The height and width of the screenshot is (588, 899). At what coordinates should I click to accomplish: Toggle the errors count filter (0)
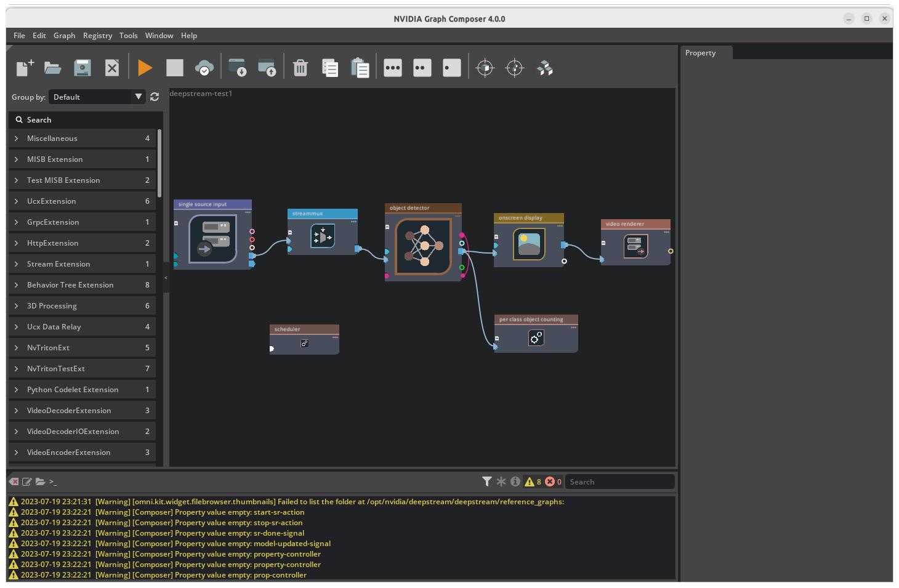tap(554, 481)
